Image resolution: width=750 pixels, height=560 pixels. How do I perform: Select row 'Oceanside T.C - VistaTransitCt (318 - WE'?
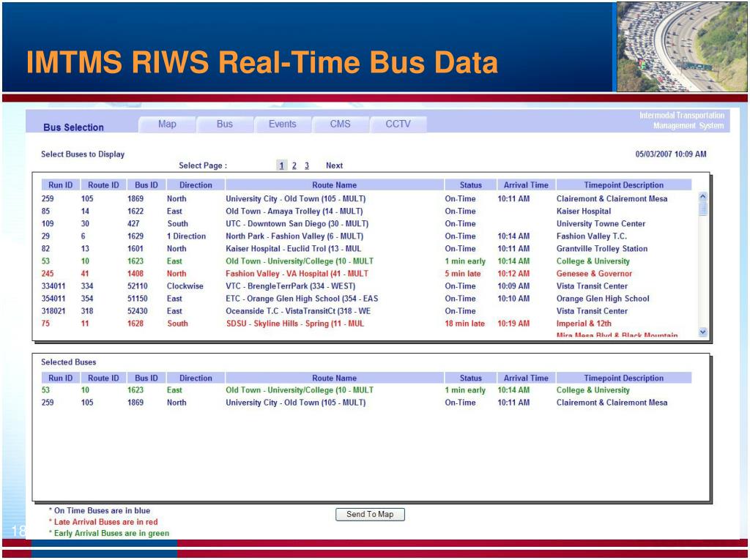(366, 311)
